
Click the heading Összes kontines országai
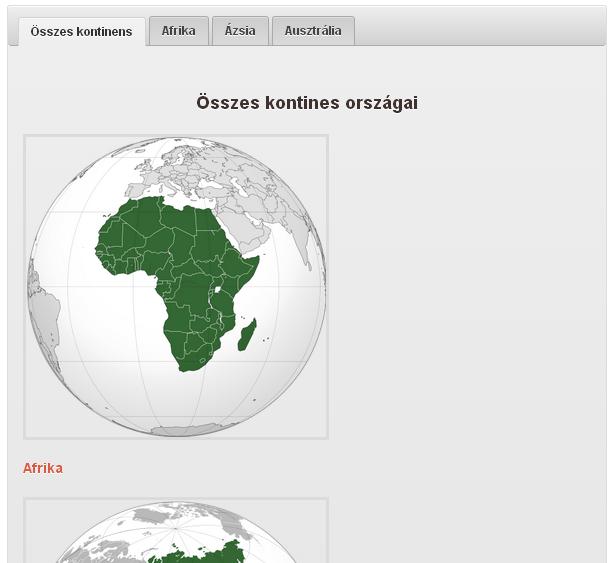click(x=307, y=103)
